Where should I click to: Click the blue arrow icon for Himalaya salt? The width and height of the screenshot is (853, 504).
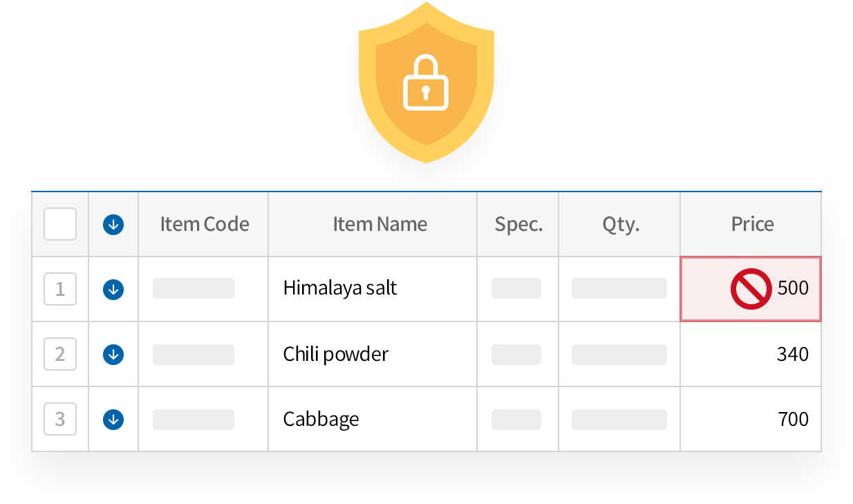point(113,288)
